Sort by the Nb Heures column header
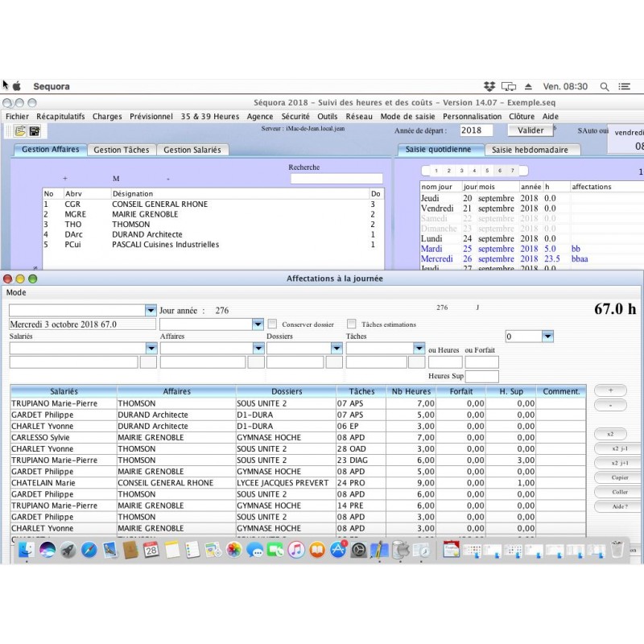The image size is (644, 644). coord(411,391)
